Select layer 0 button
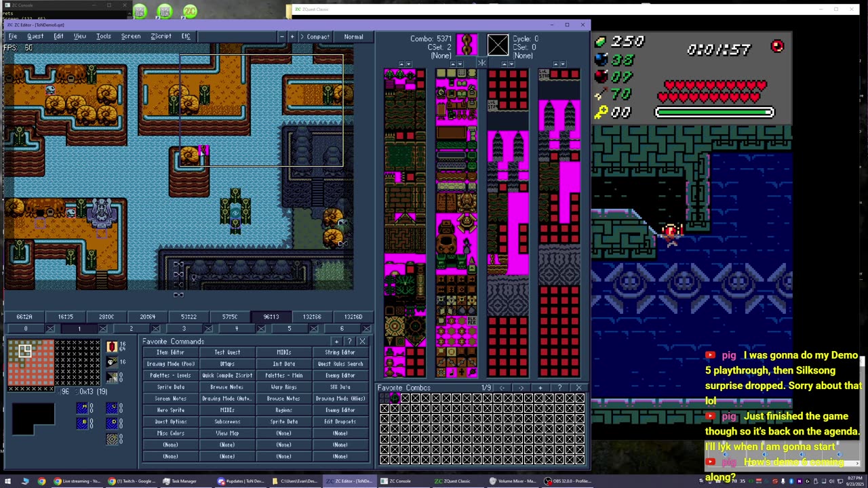This screenshot has width=868, height=488. 26,329
